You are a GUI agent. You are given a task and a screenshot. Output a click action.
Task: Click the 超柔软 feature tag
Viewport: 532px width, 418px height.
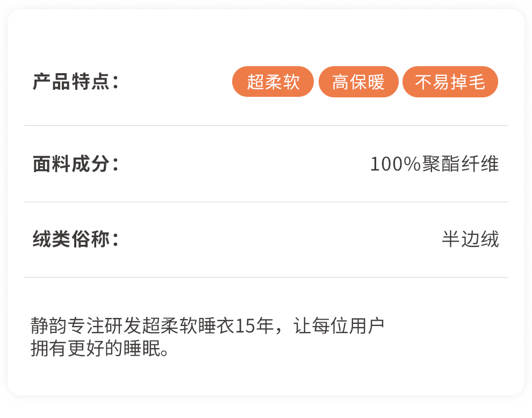click(x=272, y=82)
